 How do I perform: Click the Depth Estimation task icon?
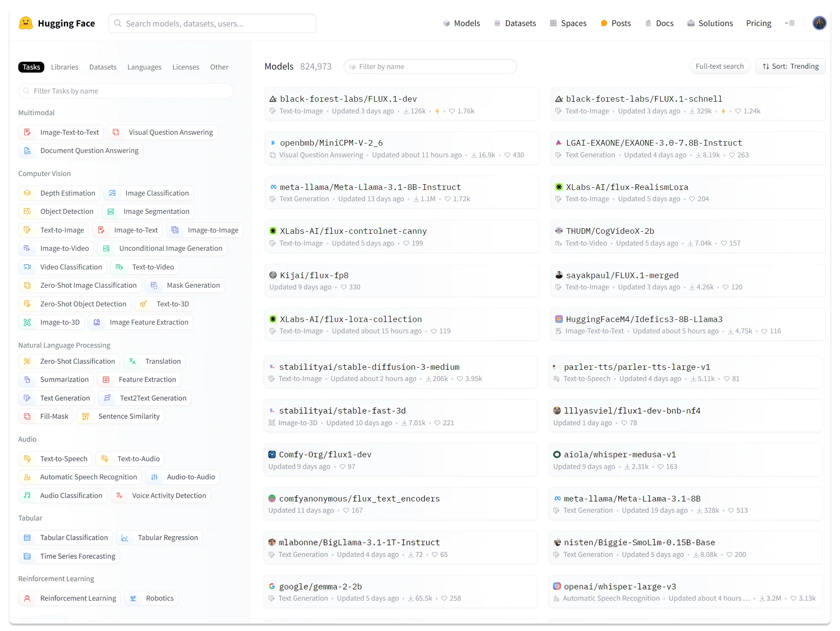(27, 193)
